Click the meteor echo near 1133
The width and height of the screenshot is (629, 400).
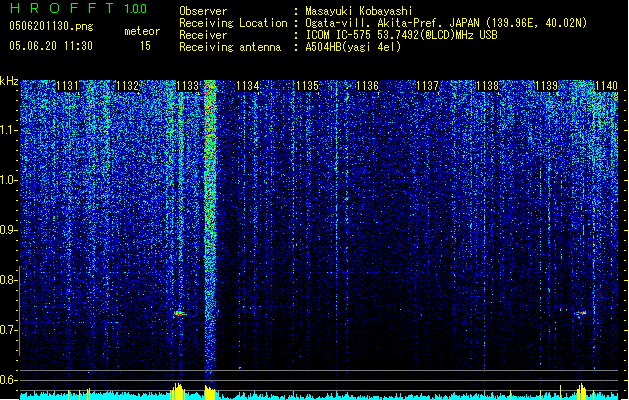tap(179, 313)
